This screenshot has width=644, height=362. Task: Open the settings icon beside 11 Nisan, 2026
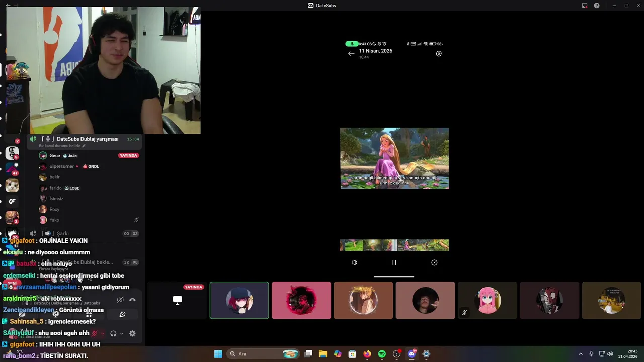point(439,54)
